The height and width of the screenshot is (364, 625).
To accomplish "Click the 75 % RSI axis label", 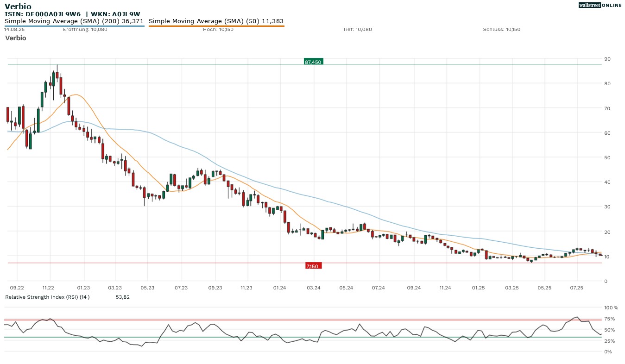I will (x=610, y=319).
